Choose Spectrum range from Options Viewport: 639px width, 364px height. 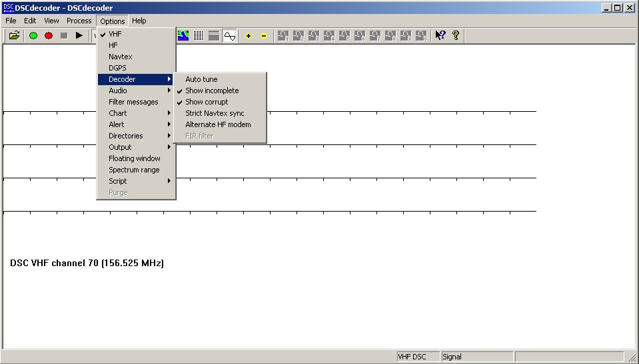click(x=136, y=170)
